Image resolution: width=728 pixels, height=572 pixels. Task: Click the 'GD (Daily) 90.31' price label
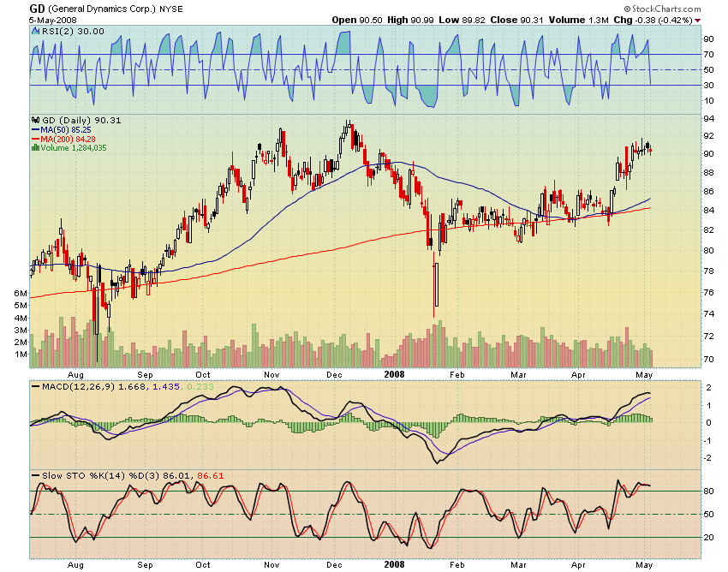pyautogui.click(x=81, y=120)
